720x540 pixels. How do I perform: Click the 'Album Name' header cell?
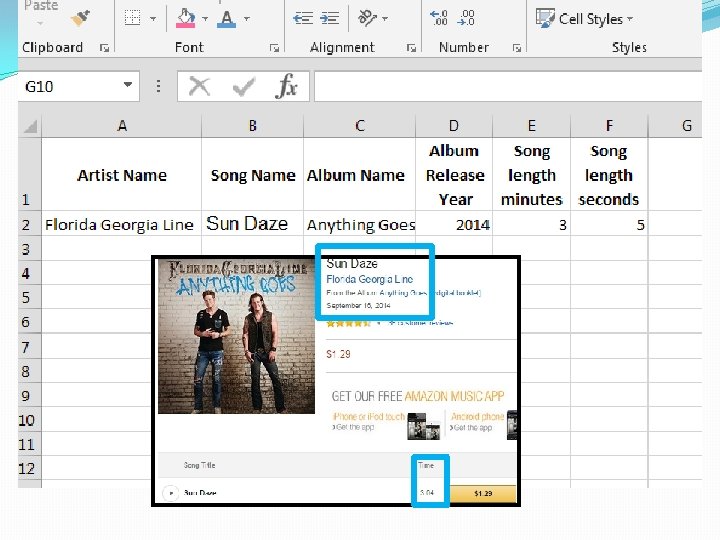click(x=360, y=174)
